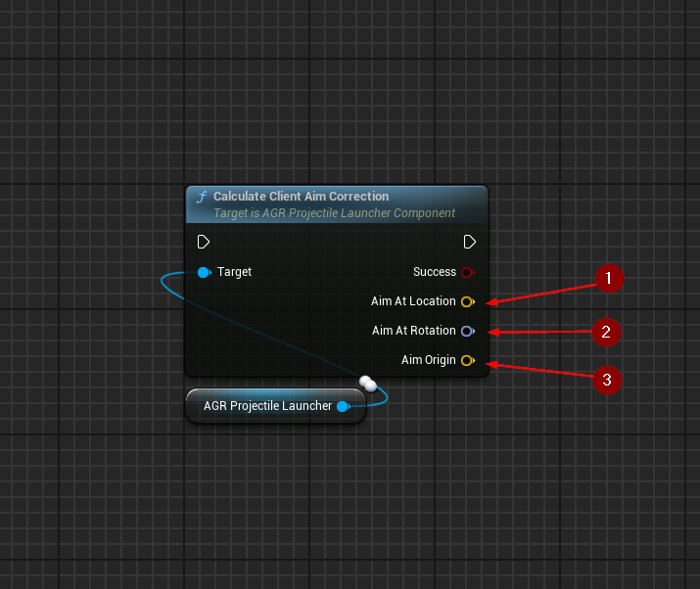Click the Aim At Rotation output pin
Screen dimensions: 700x589
(467, 331)
